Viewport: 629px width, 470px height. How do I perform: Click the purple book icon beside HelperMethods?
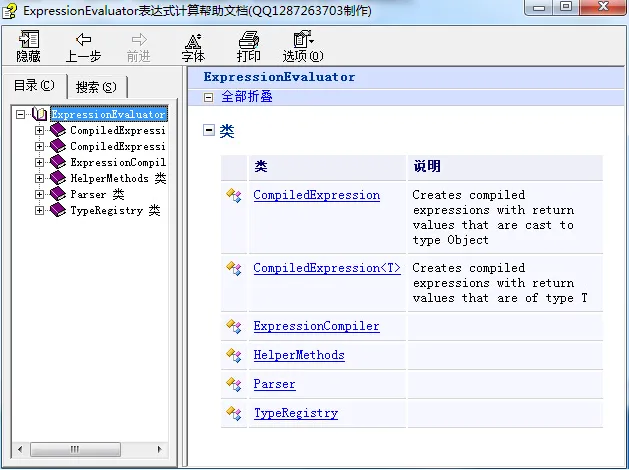(x=57, y=178)
